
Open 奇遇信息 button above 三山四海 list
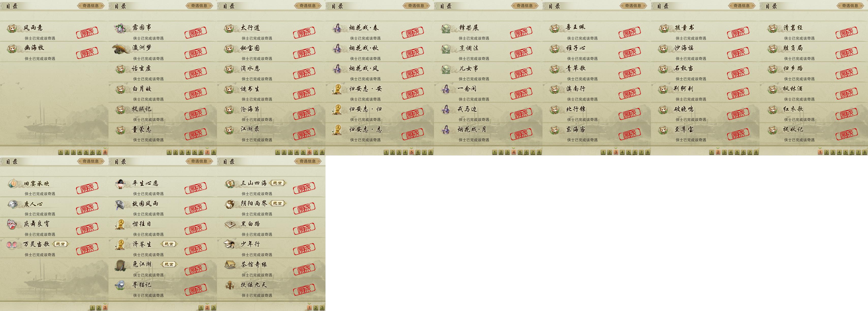tap(307, 161)
